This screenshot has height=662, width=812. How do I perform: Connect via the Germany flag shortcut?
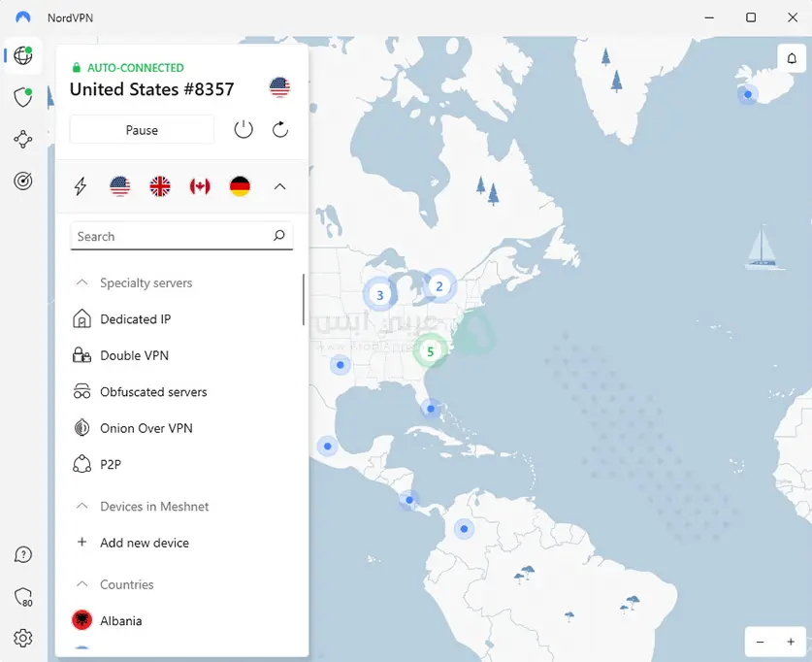point(240,186)
